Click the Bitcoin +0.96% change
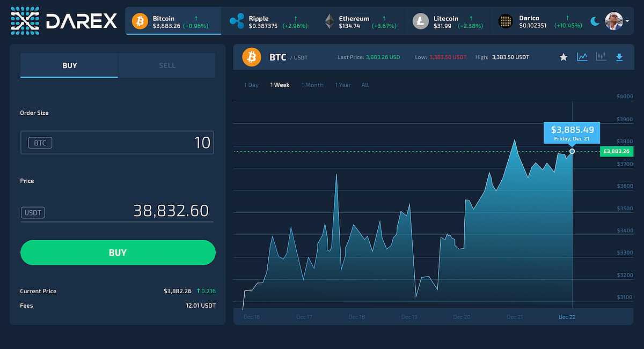 click(x=197, y=25)
